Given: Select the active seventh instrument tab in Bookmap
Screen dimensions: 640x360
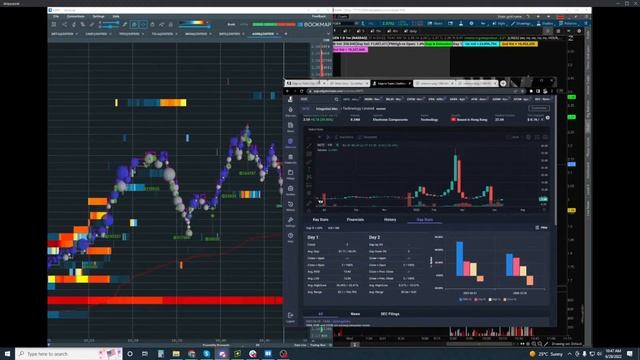Looking at the screenshot, I should [263, 34].
